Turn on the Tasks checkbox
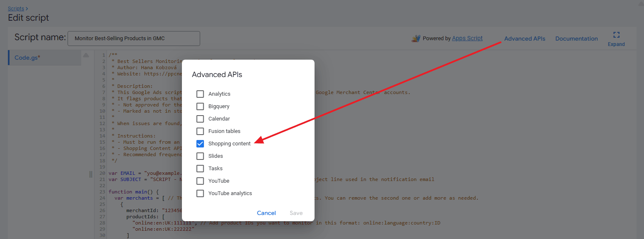644x239 pixels. pyautogui.click(x=200, y=169)
